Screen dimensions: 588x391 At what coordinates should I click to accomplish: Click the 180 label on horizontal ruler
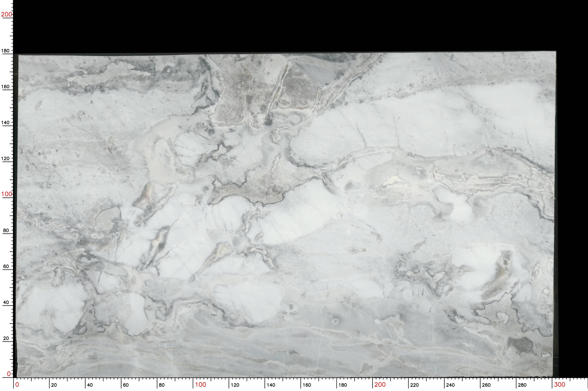pyautogui.click(x=343, y=385)
